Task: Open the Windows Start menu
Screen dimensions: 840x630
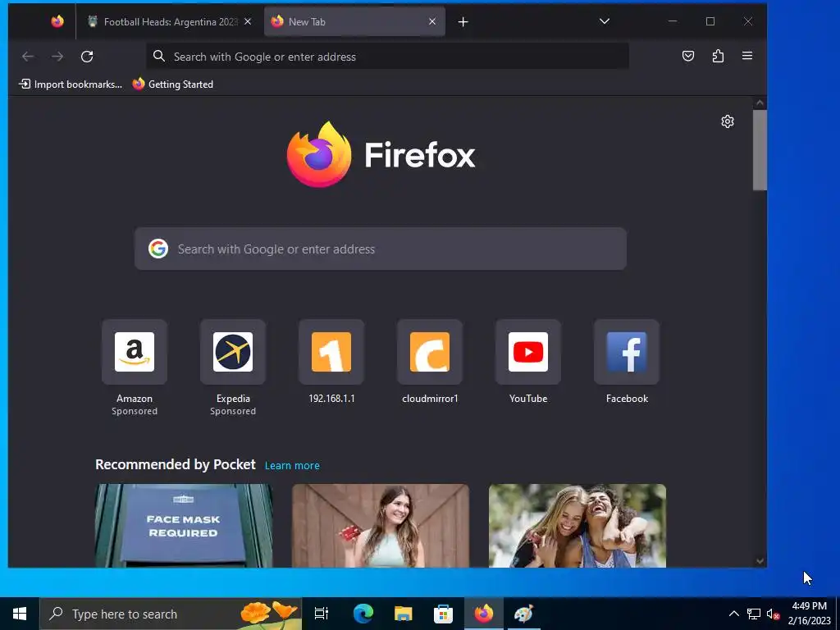Action: pyautogui.click(x=20, y=614)
